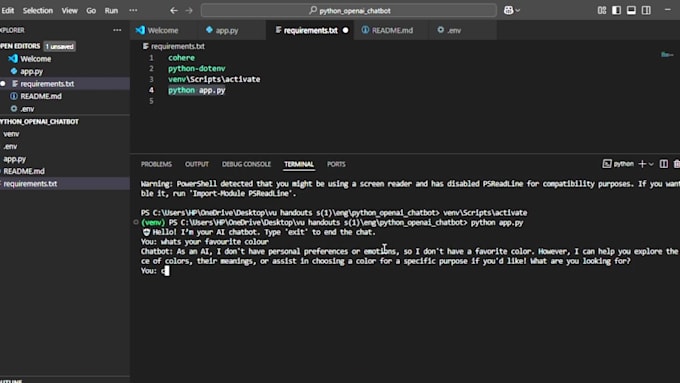Minimize the VS Code window
The image size is (680, 383).
point(667,10)
